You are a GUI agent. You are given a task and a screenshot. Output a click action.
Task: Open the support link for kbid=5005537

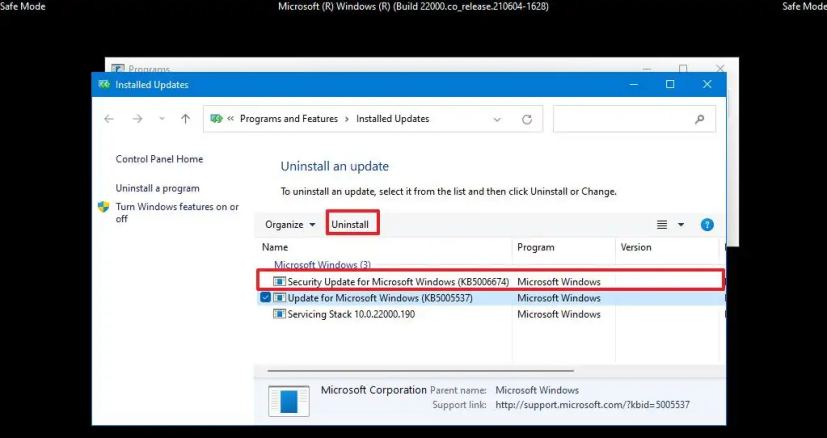pos(592,405)
